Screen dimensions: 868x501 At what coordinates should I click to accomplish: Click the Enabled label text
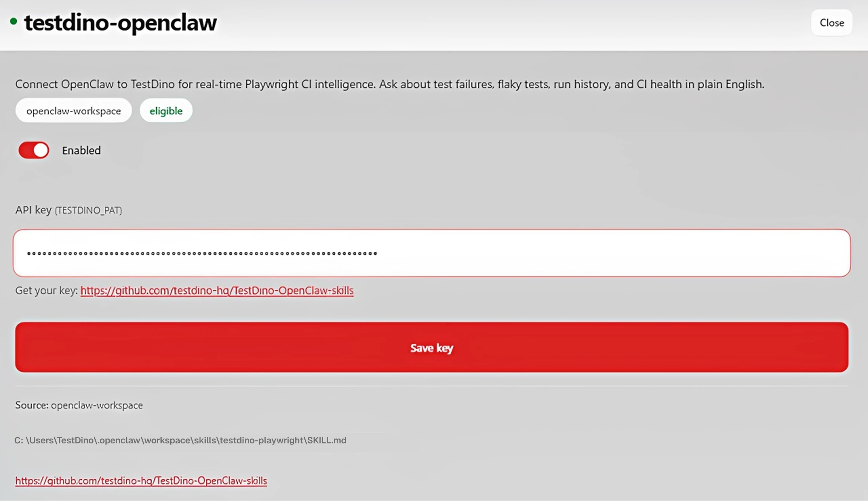[81, 150]
